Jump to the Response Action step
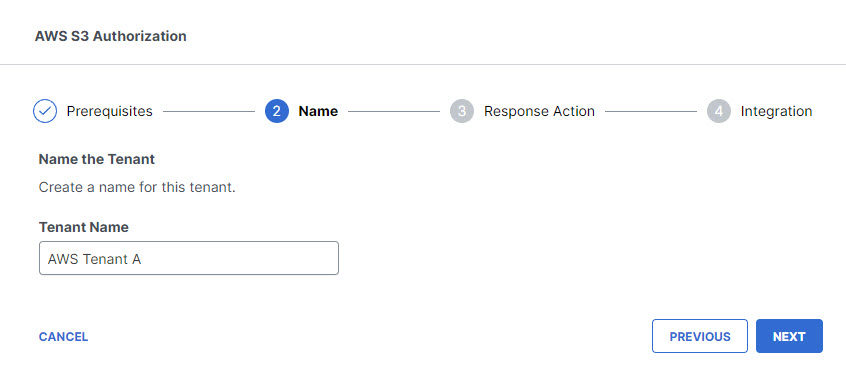 (539, 111)
